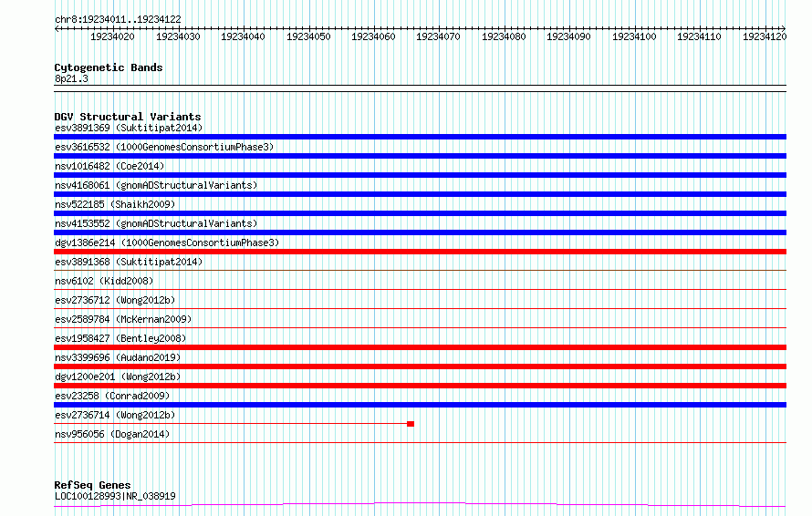812x516 pixels.
Task: Select the DGV Structural Variants track title
Action: click(x=128, y=117)
